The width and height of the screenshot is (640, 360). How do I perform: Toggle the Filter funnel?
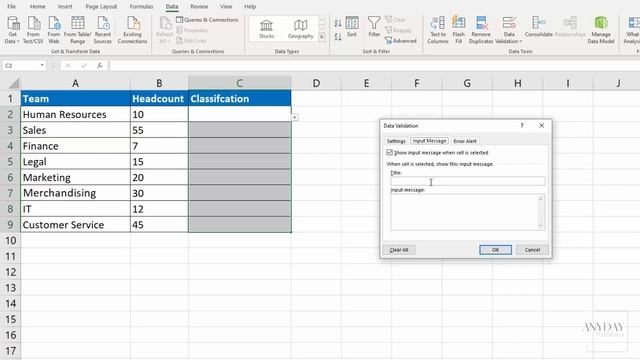(374, 27)
